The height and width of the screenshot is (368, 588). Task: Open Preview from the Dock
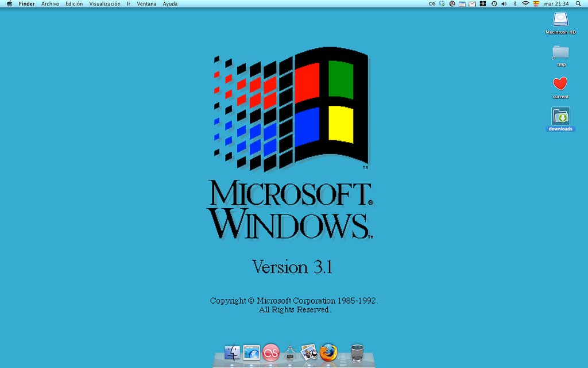coord(310,352)
